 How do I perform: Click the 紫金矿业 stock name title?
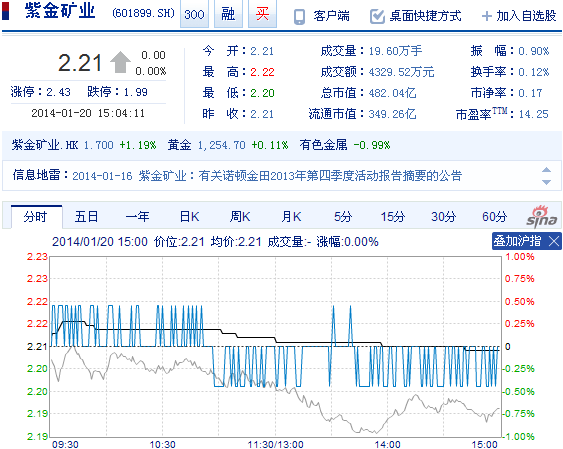(x=60, y=11)
